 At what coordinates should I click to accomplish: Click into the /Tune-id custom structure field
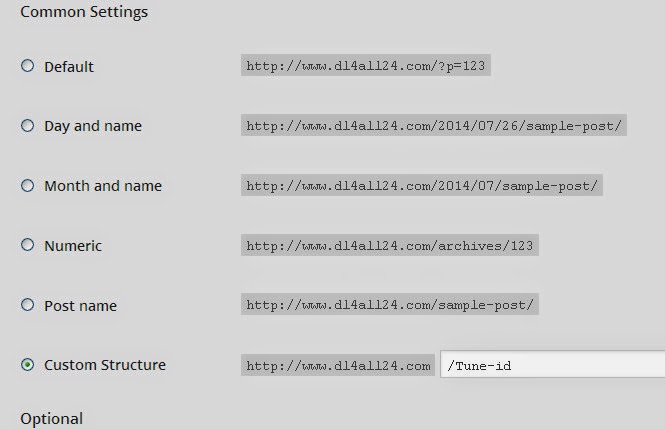(x=551, y=366)
